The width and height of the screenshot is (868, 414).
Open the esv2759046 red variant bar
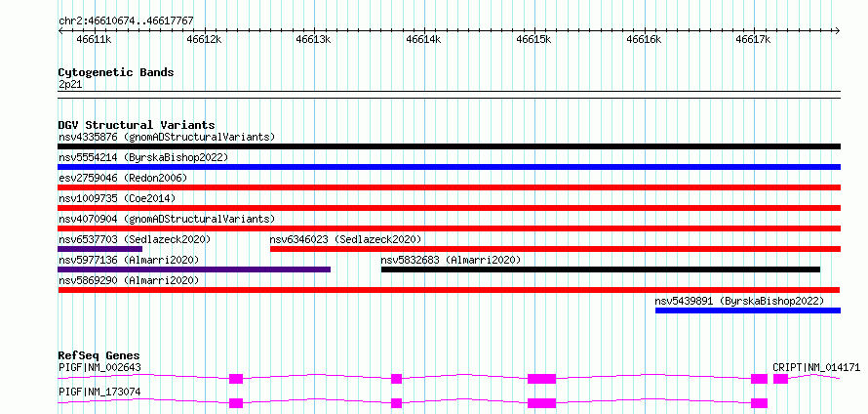click(x=449, y=187)
